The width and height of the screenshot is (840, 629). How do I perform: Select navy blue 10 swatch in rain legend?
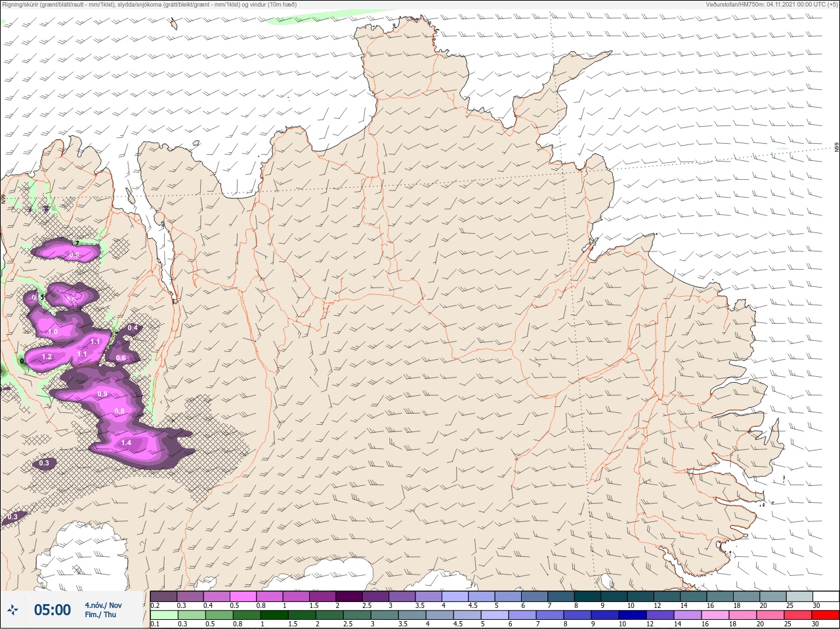tap(633, 615)
